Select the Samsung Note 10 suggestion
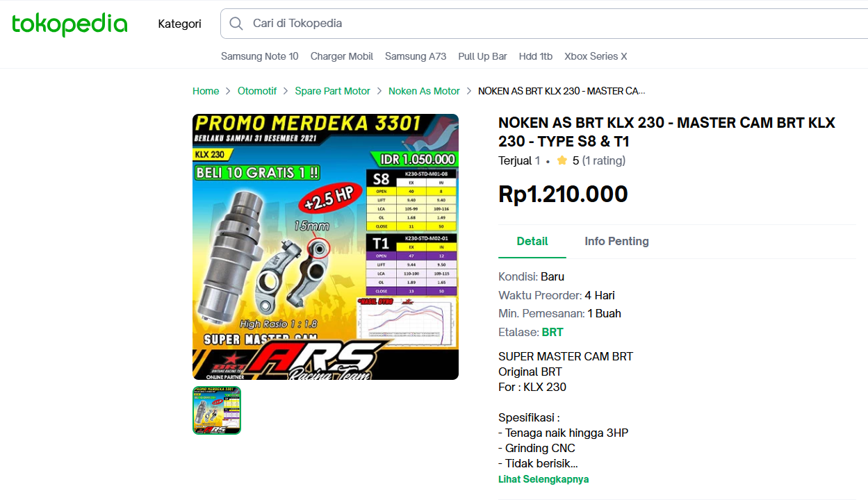The height and width of the screenshot is (500, 868). [260, 56]
